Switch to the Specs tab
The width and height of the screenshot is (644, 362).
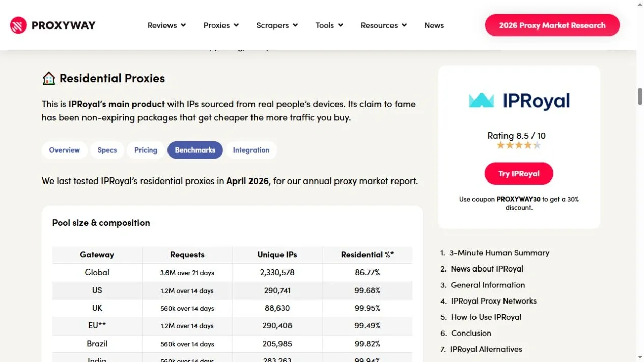click(107, 150)
